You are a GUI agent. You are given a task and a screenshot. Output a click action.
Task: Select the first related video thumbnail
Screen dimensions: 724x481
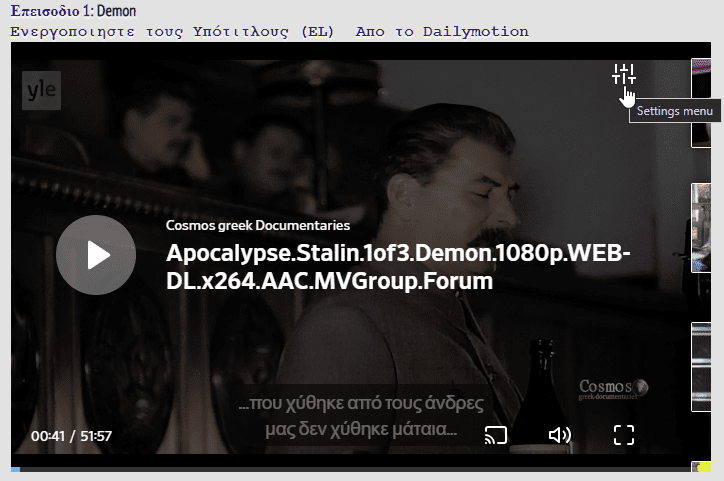(x=701, y=103)
